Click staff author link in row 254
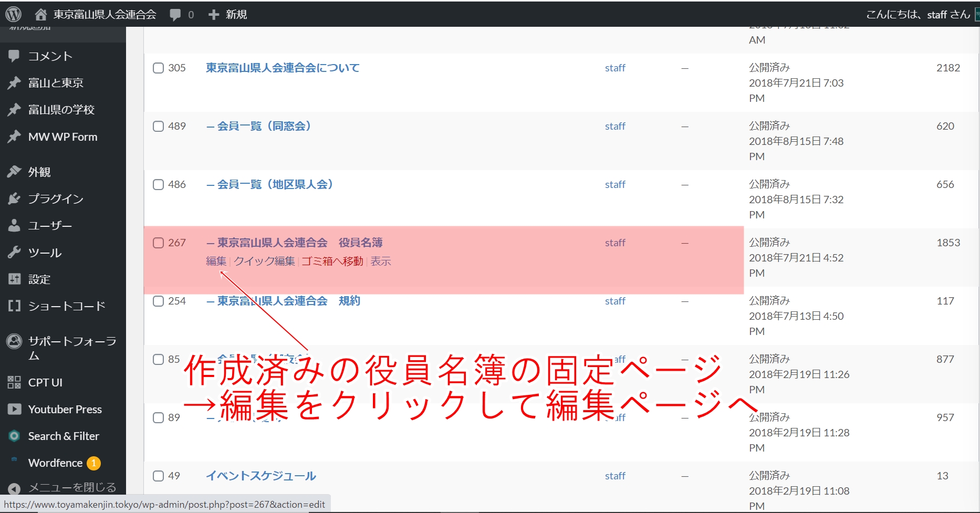980x513 pixels. [x=615, y=301]
